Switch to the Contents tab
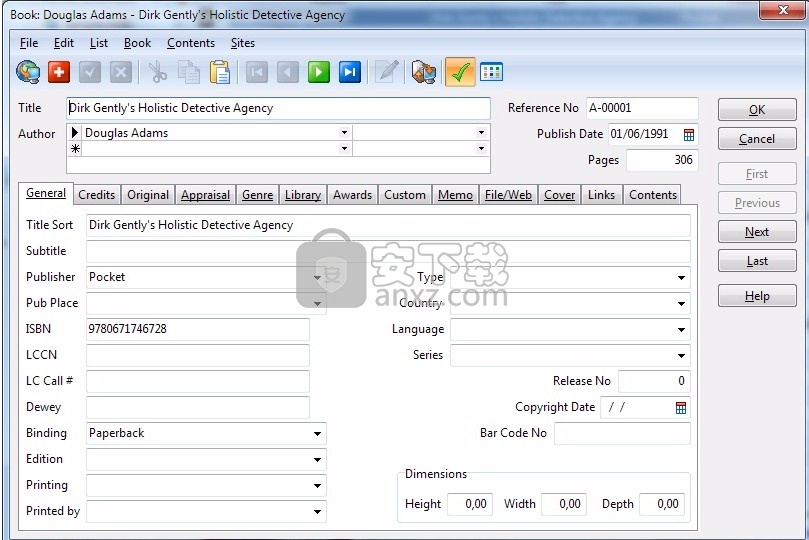 pos(653,195)
